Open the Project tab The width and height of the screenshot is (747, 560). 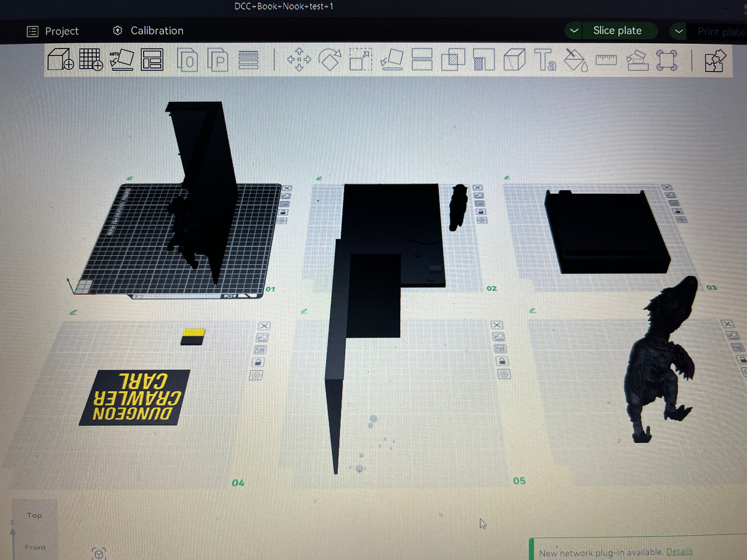click(53, 32)
